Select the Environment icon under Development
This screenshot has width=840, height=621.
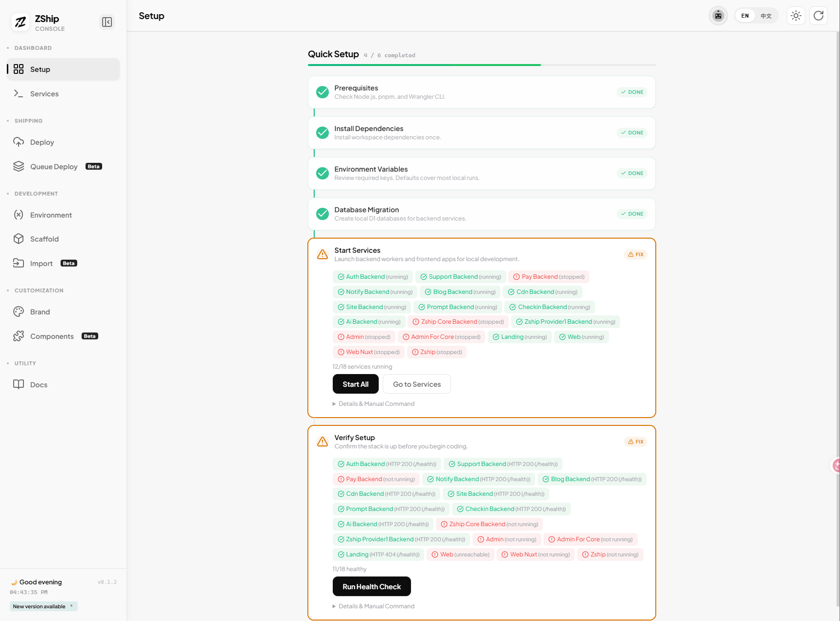pyautogui.click(x=18, y=215)
